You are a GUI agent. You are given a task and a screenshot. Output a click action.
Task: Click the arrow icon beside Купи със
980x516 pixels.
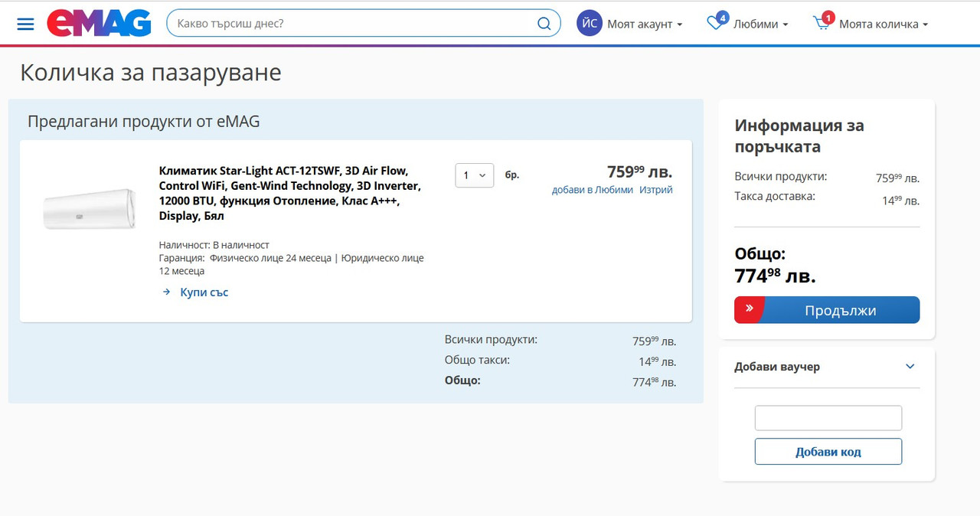[166, 292]
